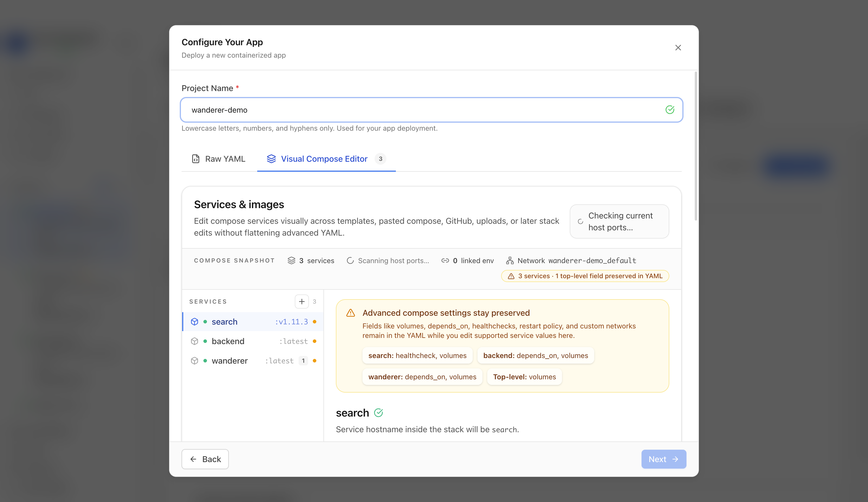
Task: Click the 3 services count text
Action: pyautogui.click(x=317, y=260)
